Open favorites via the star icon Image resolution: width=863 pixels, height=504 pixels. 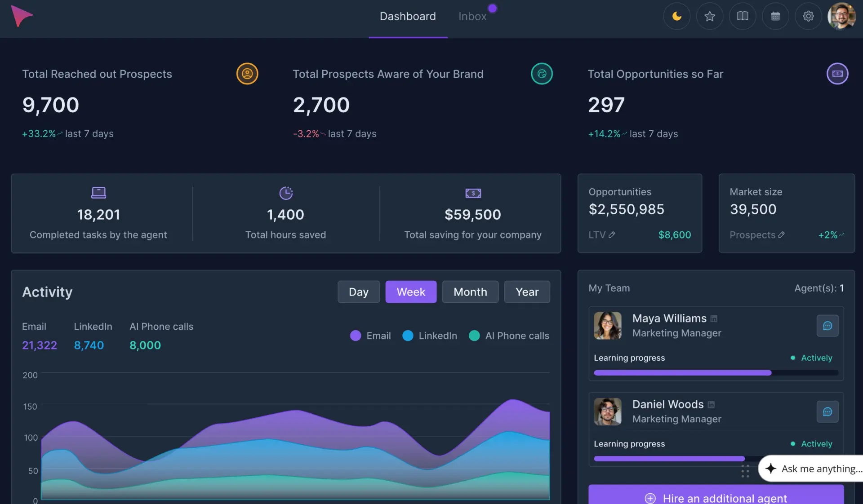pyautogui.click(x=709, y=17)
